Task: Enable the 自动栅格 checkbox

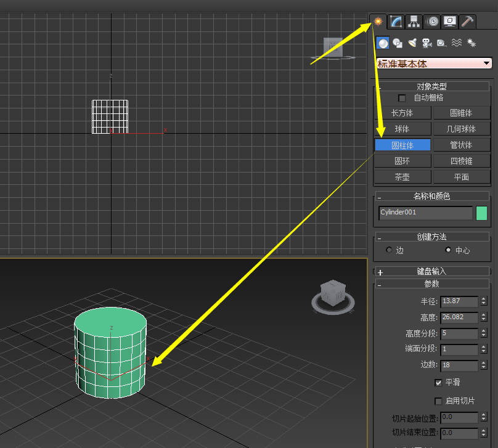Action: [402, 98]
